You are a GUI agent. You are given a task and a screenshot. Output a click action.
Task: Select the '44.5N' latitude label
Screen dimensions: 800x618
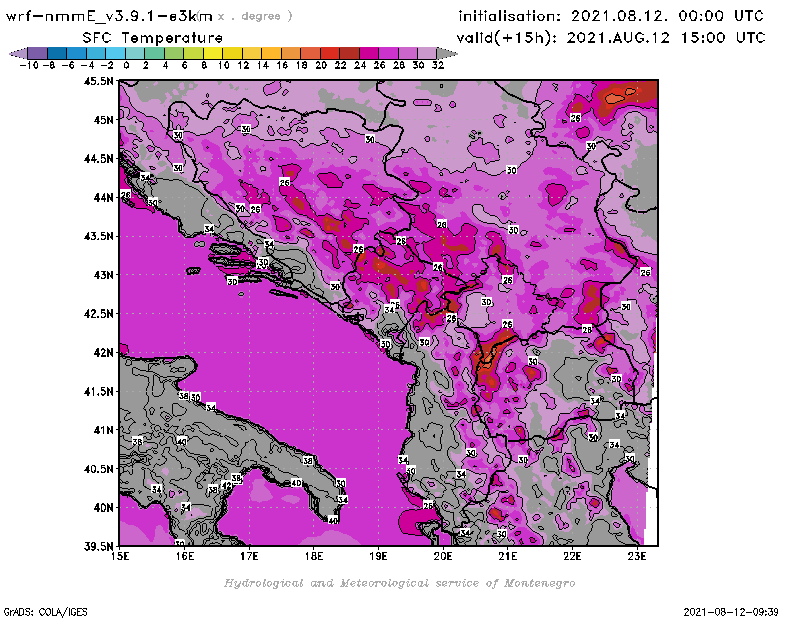point(98,158)
